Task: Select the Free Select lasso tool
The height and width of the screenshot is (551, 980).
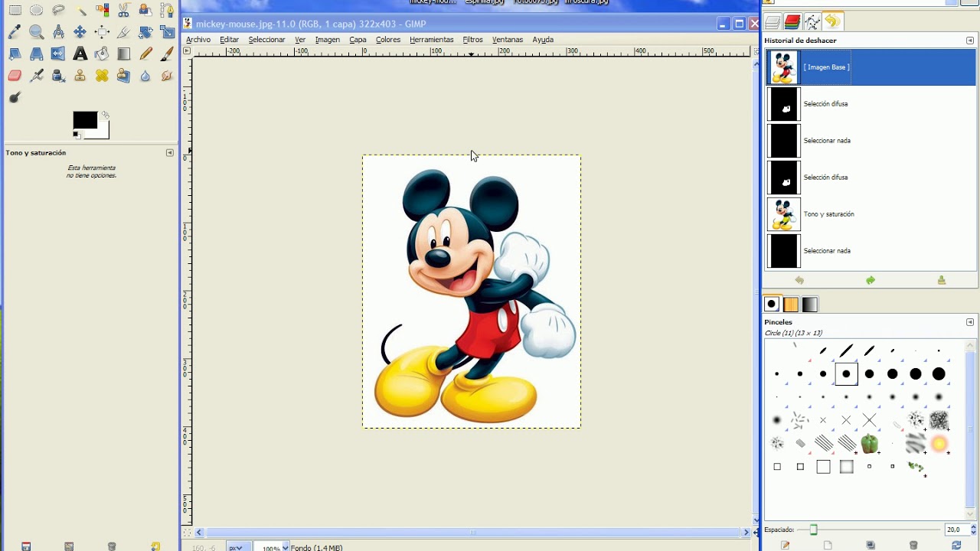Action: (x=58, y=10)
